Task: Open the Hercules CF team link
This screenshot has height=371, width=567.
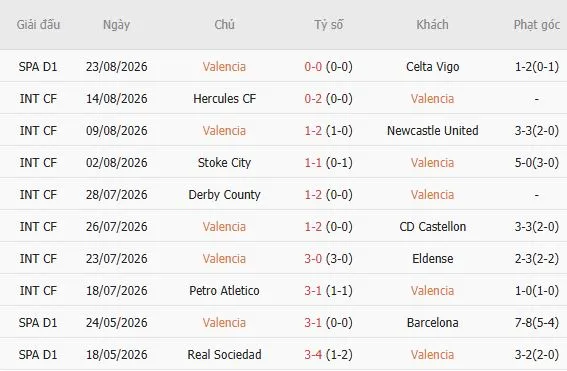Action: [224, 99]
